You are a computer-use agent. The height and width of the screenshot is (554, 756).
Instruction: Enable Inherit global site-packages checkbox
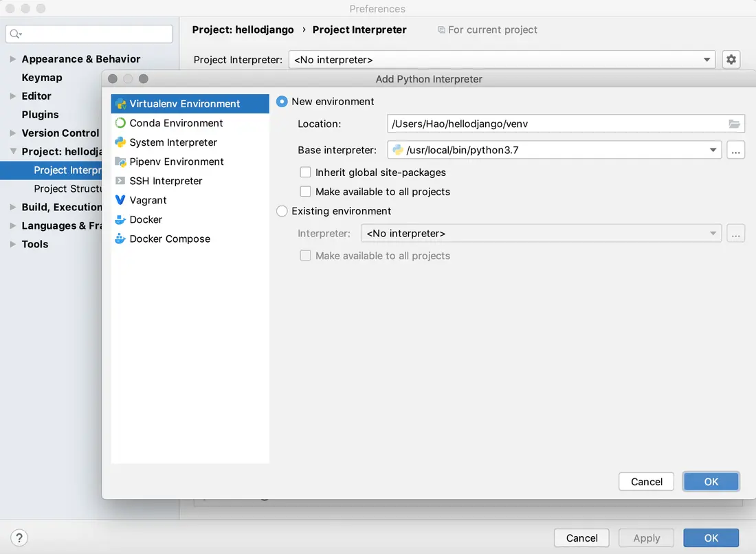pos(305,172)
